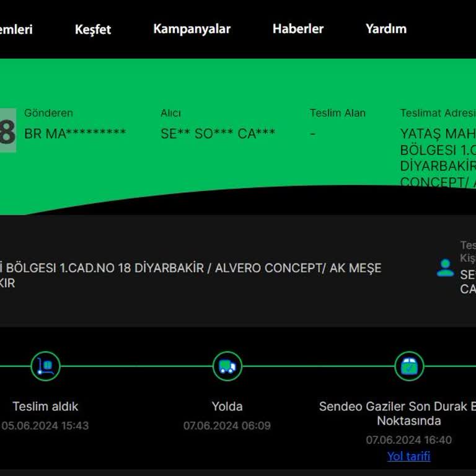Select the Yolda status label
Image resolution: width=476 pixels, height=476 pixels.
click(x=227, y=407)
